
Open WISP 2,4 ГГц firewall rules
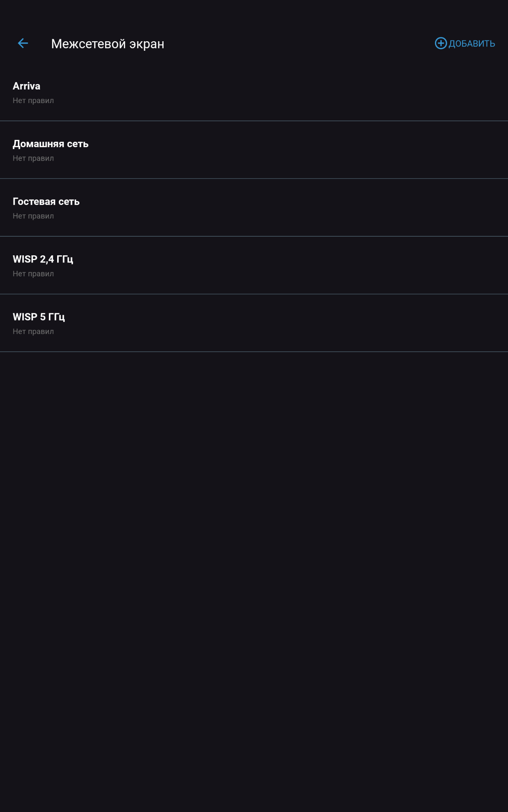pos(254,265)
